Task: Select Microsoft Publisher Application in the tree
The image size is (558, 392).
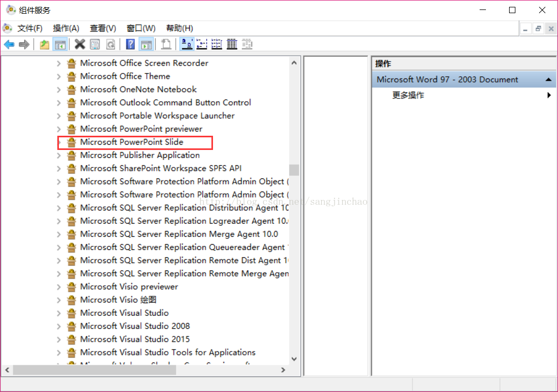Action: [140, 155]
